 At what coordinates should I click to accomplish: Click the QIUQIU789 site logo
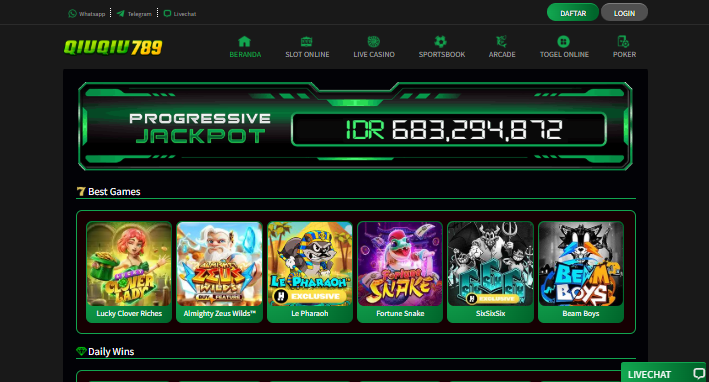(113, 47)
